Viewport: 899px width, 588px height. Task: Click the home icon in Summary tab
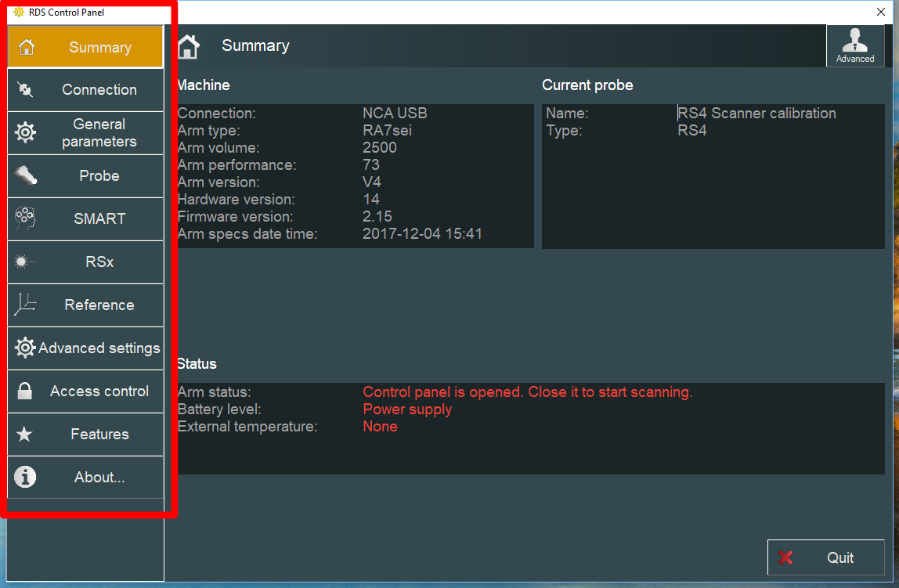[27, 47]
